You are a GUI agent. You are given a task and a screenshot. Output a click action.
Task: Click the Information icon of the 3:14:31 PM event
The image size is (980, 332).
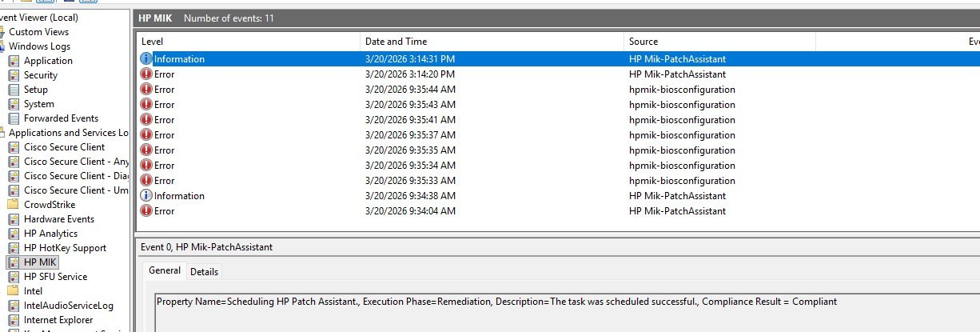tap(145, 59)
